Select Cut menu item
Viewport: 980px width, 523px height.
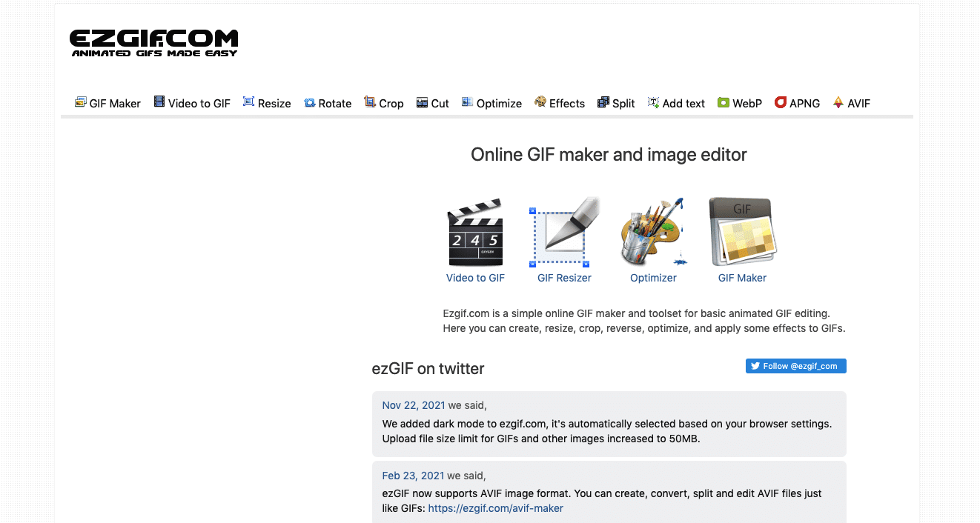(433, 103)
